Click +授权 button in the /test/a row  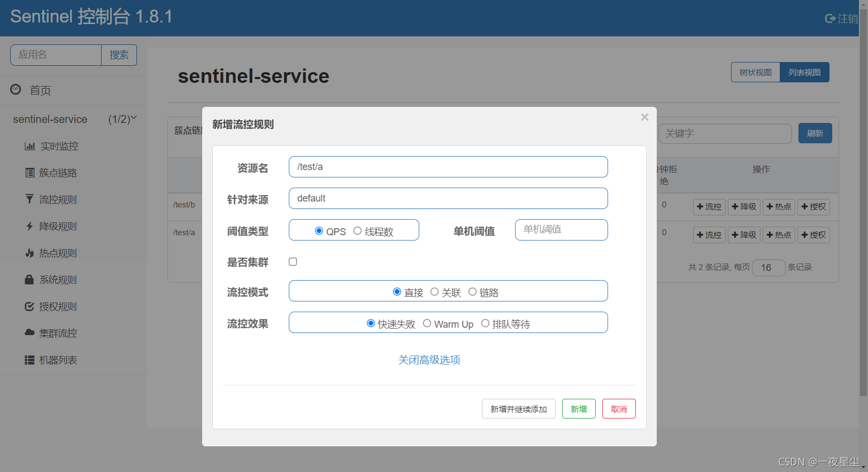[x=813, y=235]
